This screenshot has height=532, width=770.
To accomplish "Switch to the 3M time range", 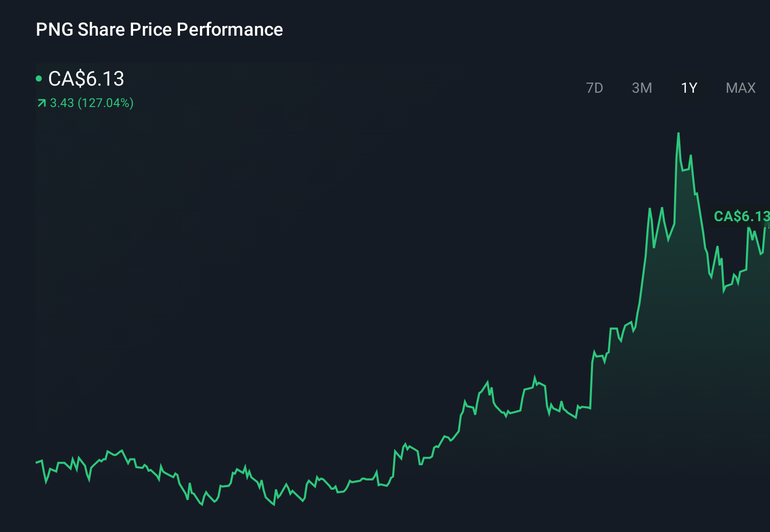I will [641, 88].
